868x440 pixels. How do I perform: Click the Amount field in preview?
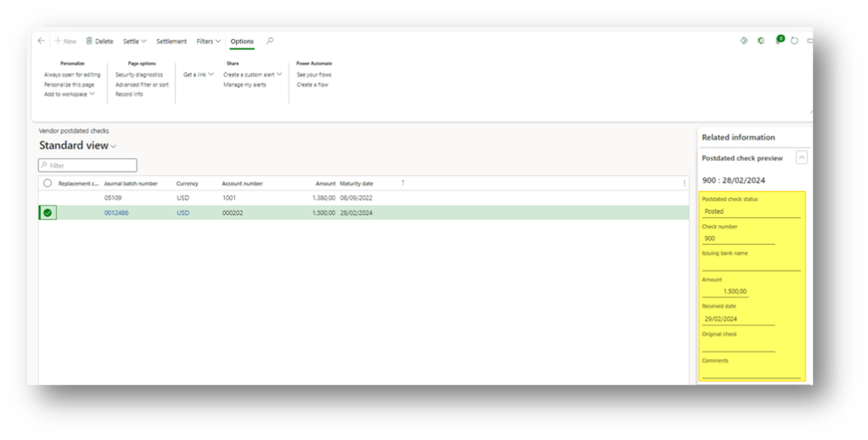click(725, 291)
